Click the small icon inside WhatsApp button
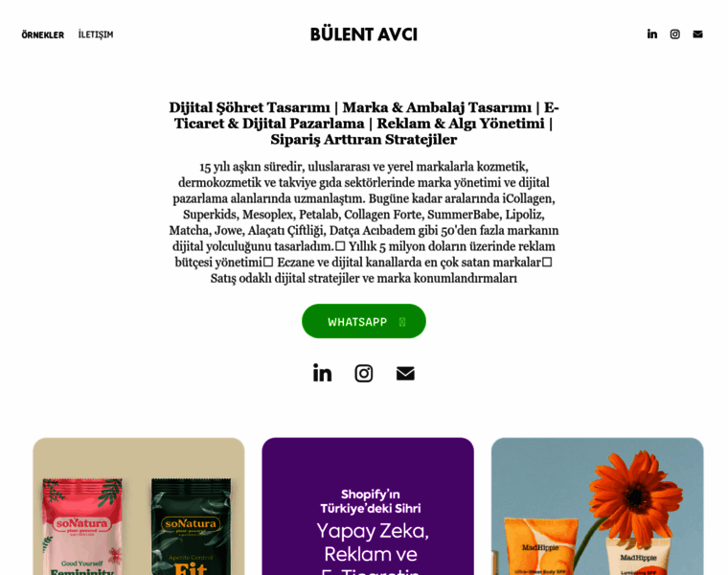The image size is (728, 575). (x=402, y=321)
